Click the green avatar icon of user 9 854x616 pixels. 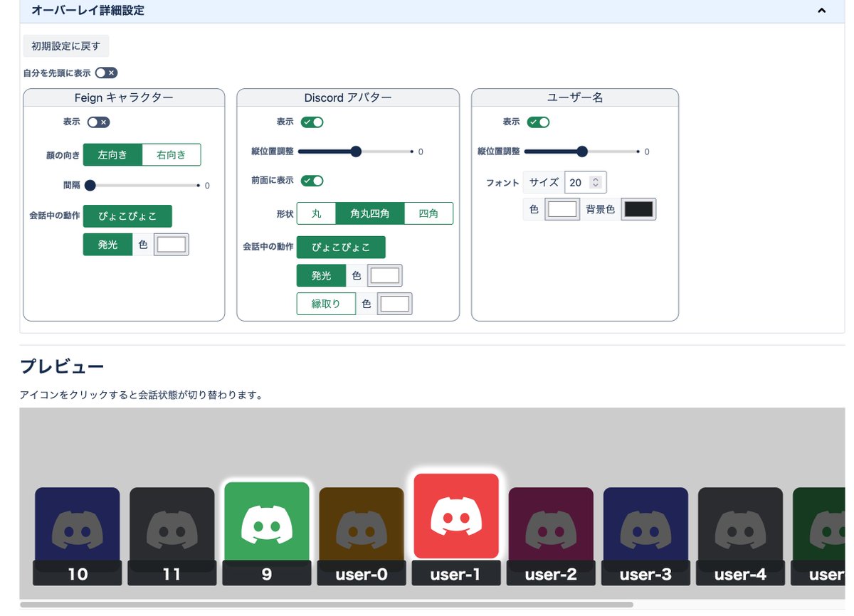(x=267, y=521)
